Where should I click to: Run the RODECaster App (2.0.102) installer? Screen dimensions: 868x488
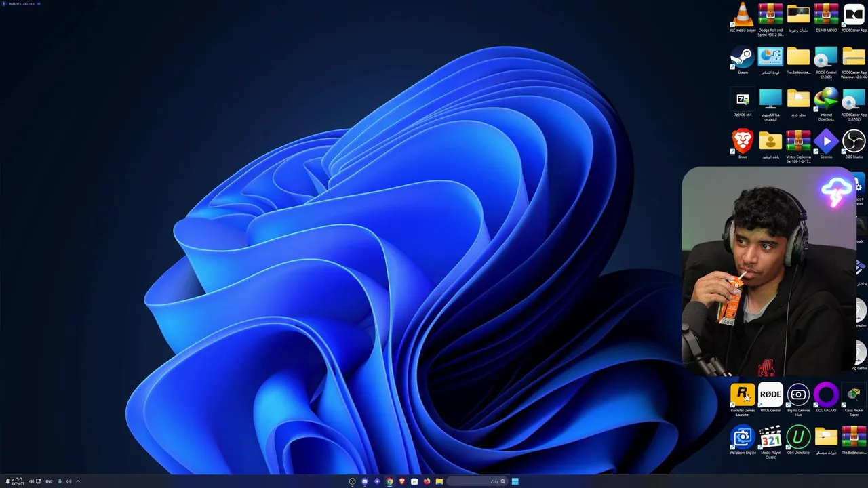coord(854,104)
